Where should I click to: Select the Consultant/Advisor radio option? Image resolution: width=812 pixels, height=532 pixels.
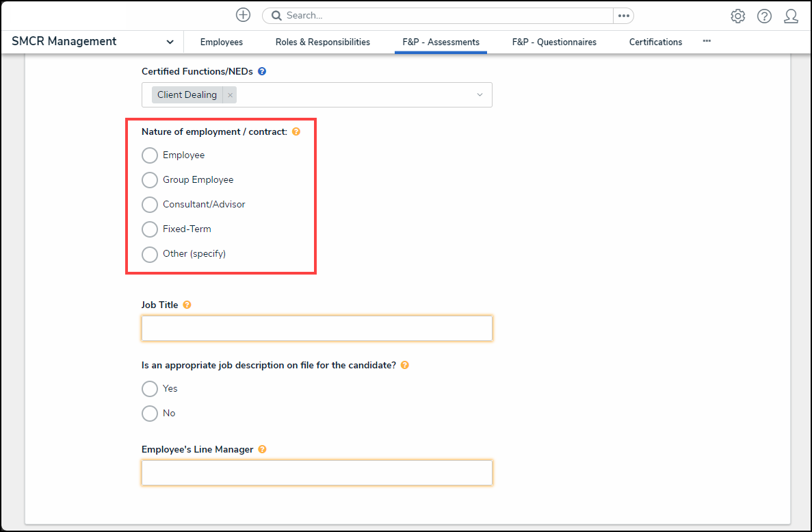coord(150,205)
